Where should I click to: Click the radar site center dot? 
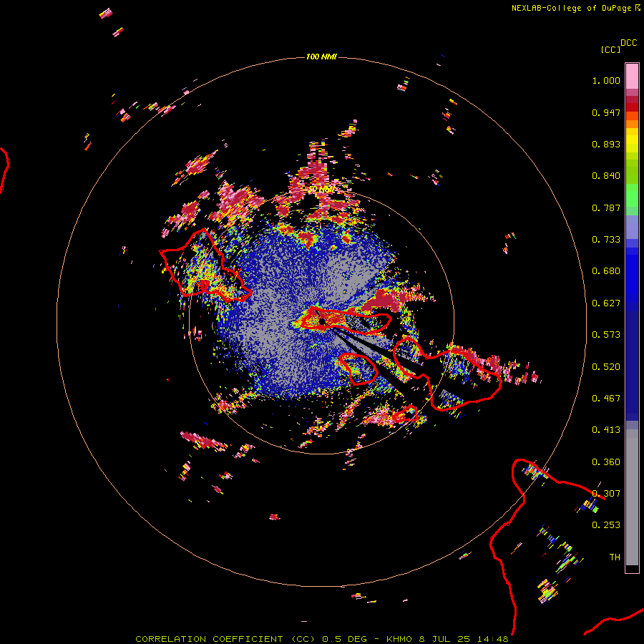323,321
